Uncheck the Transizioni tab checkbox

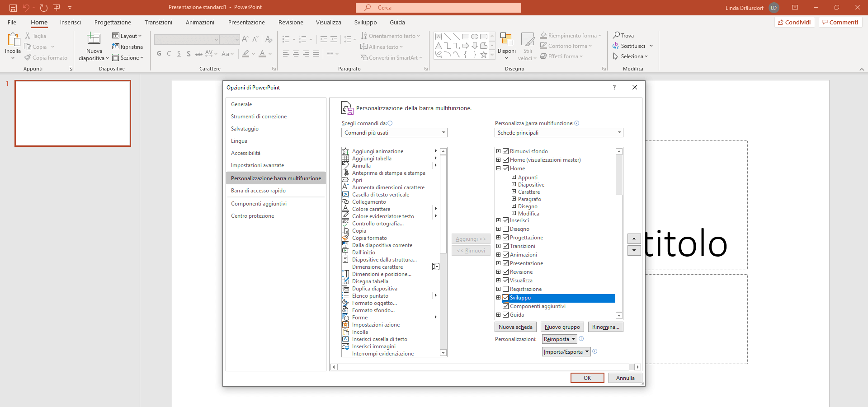coord(506,246)
